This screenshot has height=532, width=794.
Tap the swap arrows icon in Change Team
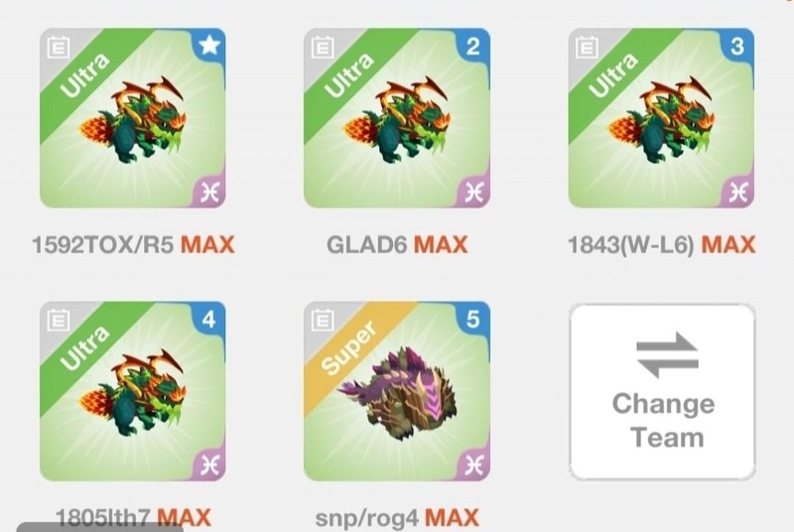tap(667, 355)
